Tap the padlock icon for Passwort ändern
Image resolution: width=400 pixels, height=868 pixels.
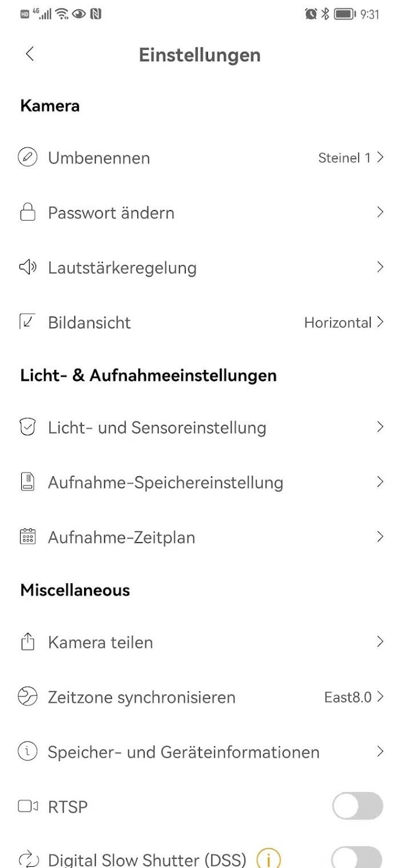[27, 212]
